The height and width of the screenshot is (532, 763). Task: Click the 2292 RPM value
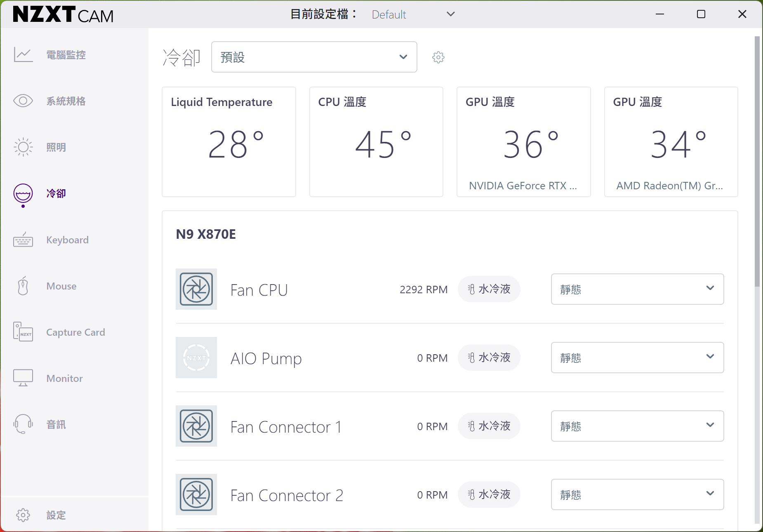[x=424, y=290]
